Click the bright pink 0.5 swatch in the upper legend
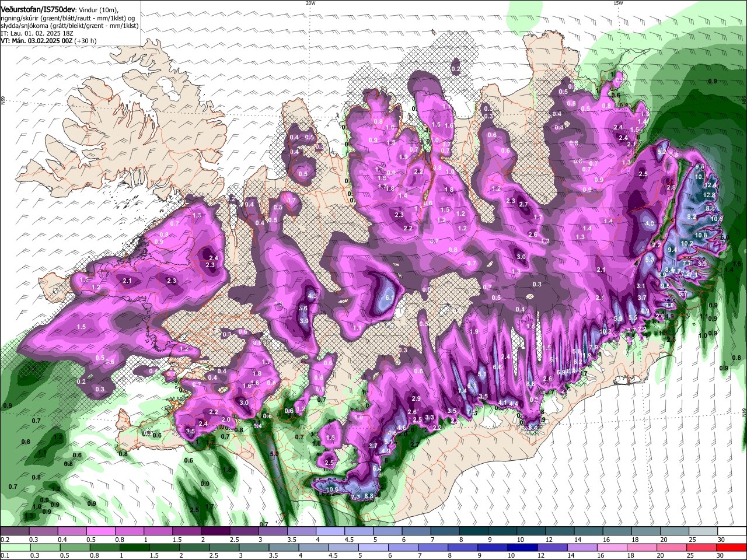747x560 pixels. 100,531
